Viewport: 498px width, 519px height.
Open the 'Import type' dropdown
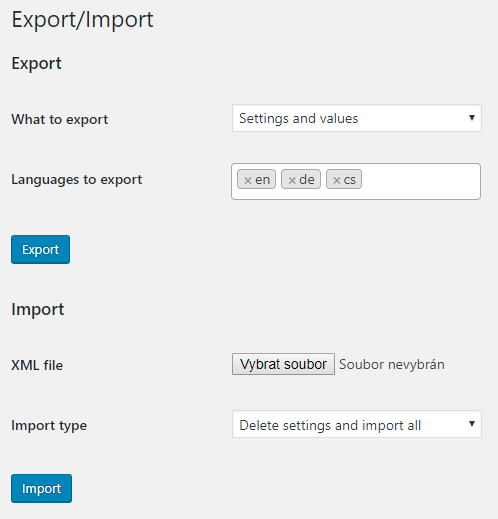(357, 424)
